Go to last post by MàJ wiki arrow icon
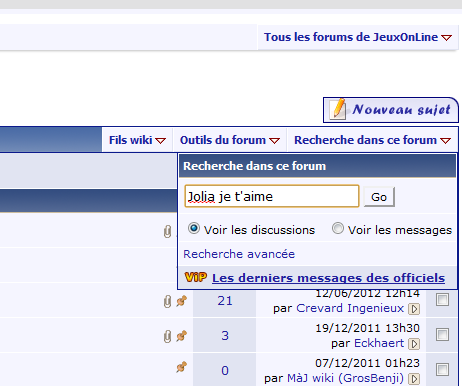Screen dimensions: 462x386 coord(414,379)
